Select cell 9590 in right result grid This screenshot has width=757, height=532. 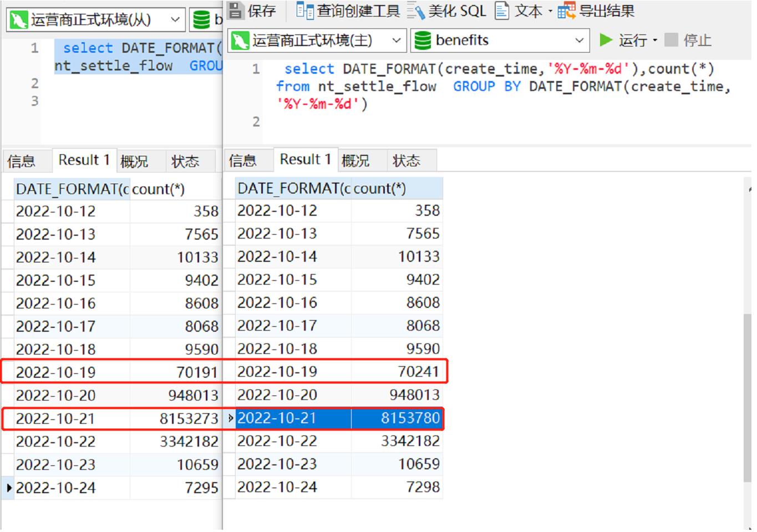(397, 349)
